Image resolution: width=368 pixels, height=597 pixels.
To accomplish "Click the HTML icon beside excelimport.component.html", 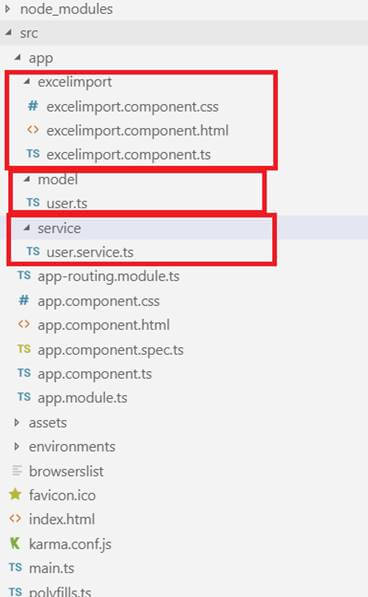I will (33, 130).
